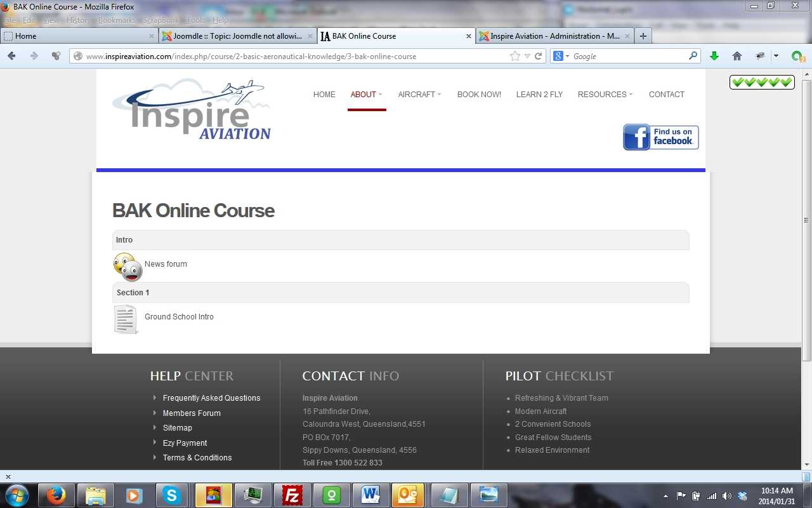
Task: Go back with the browser back arrow
Action: [11, 56]
